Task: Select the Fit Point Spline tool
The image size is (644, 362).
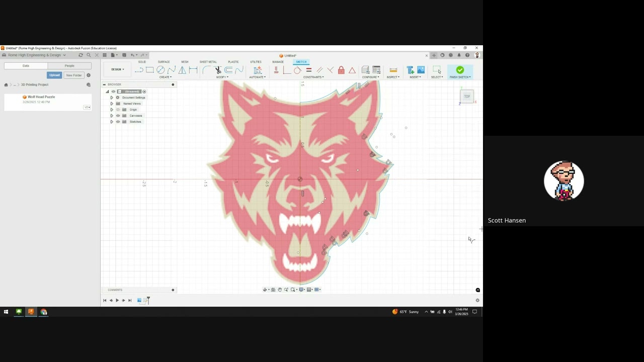Action: pos(172,70)
